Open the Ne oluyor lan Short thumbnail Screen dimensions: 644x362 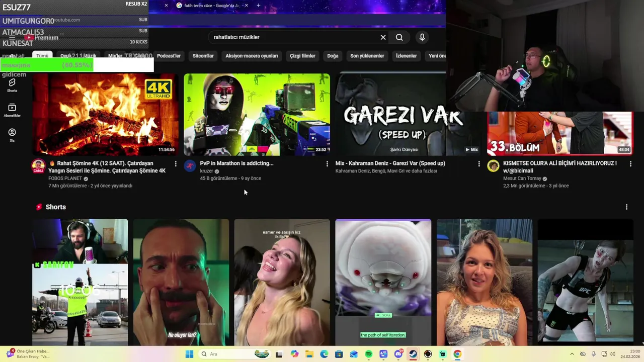(181, 282)
